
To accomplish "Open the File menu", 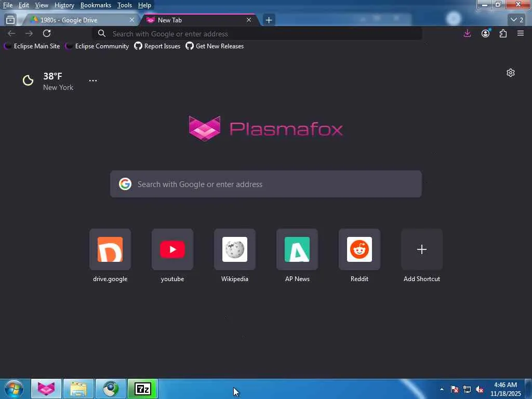I will [x=7, y=5].
